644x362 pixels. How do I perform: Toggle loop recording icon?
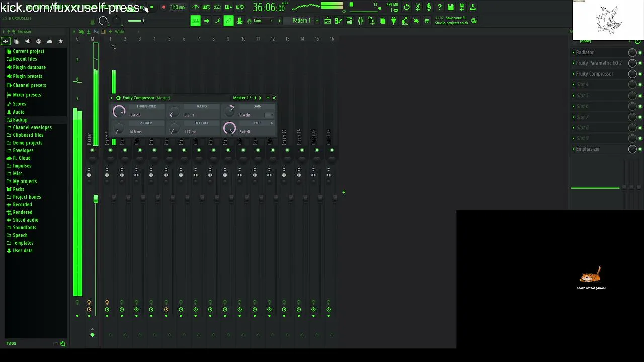click(x=240, y=7)
